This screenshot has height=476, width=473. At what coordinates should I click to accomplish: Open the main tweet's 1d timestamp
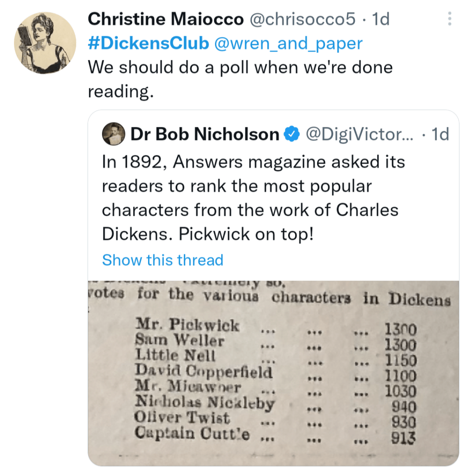click(x=381, y=19)
